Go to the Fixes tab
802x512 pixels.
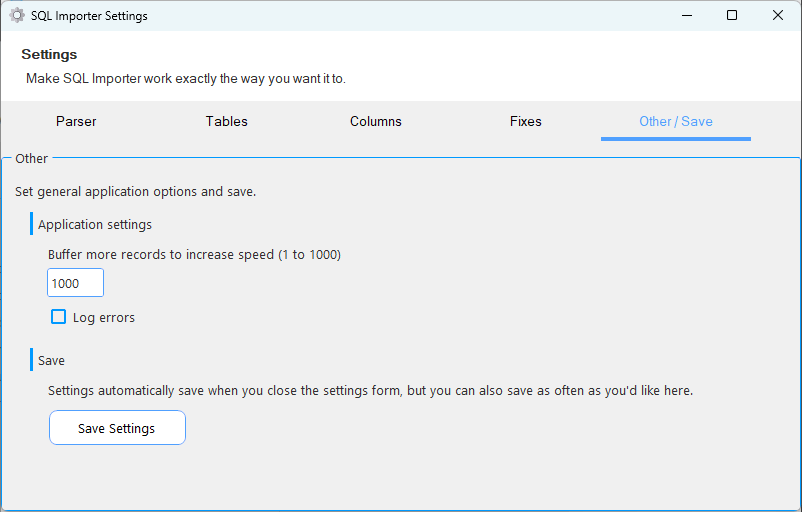point(526,121)
